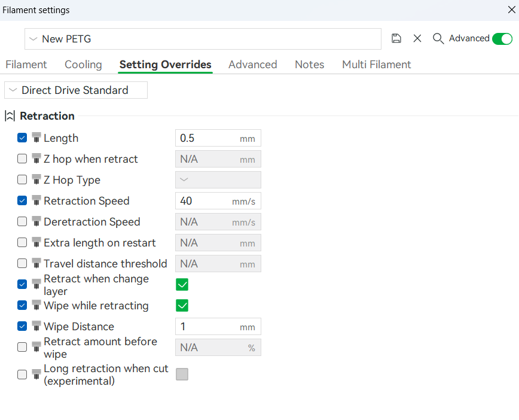Uncheck the Wipe Distance override checkbox

(22, 326)
